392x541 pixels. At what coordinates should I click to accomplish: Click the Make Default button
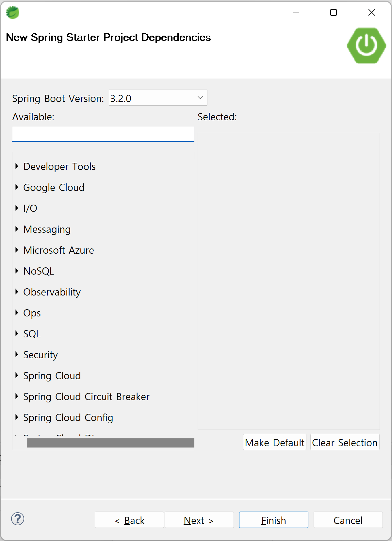pos(275,442)
